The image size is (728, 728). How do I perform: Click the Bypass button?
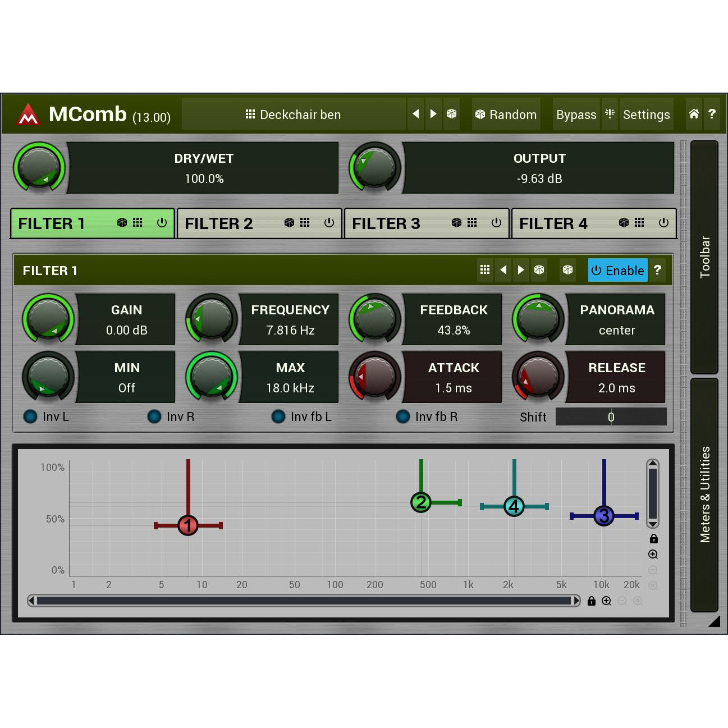pyautogui.click(x=576, y=114)
